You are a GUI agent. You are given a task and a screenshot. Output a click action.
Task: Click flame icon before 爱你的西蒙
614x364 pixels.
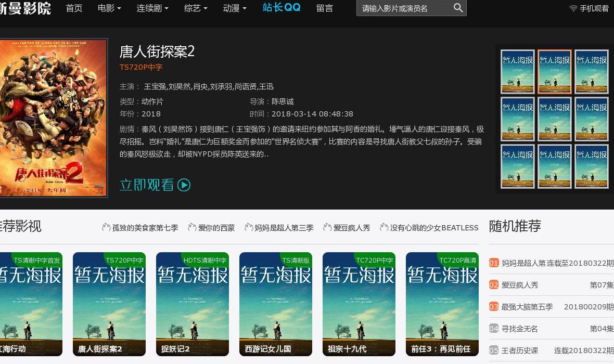pos(192,227)
